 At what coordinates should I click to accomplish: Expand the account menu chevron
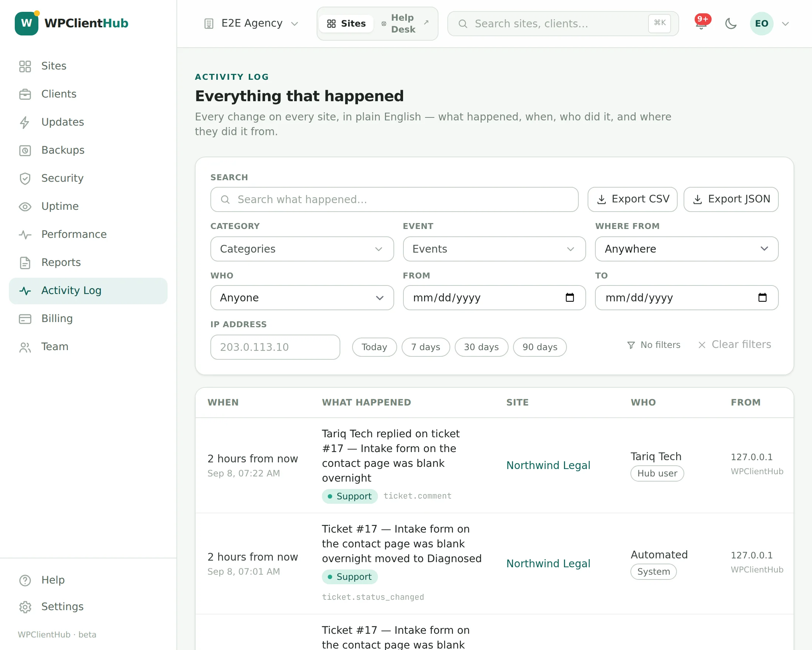tap(785, 24)
